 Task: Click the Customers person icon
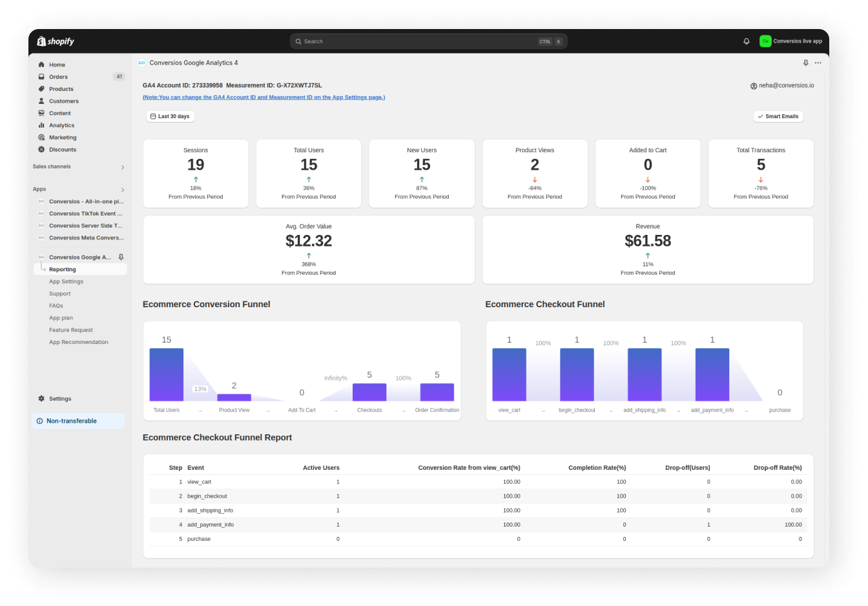click(41, 101)
